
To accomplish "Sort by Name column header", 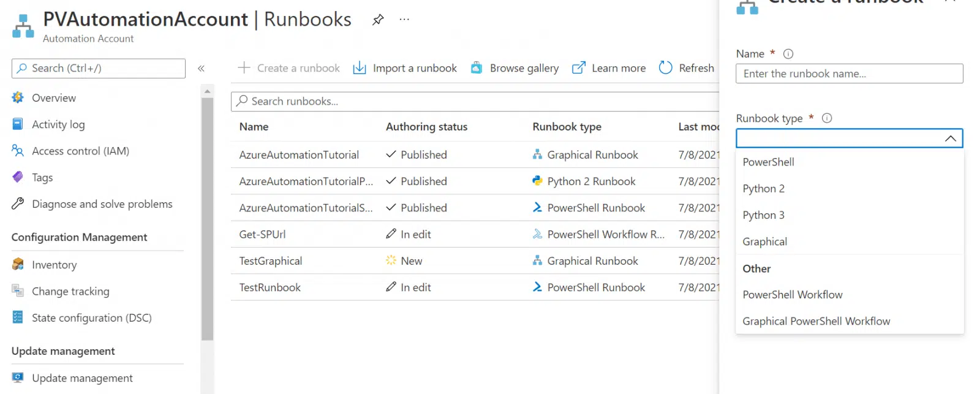I will [254, 126].
